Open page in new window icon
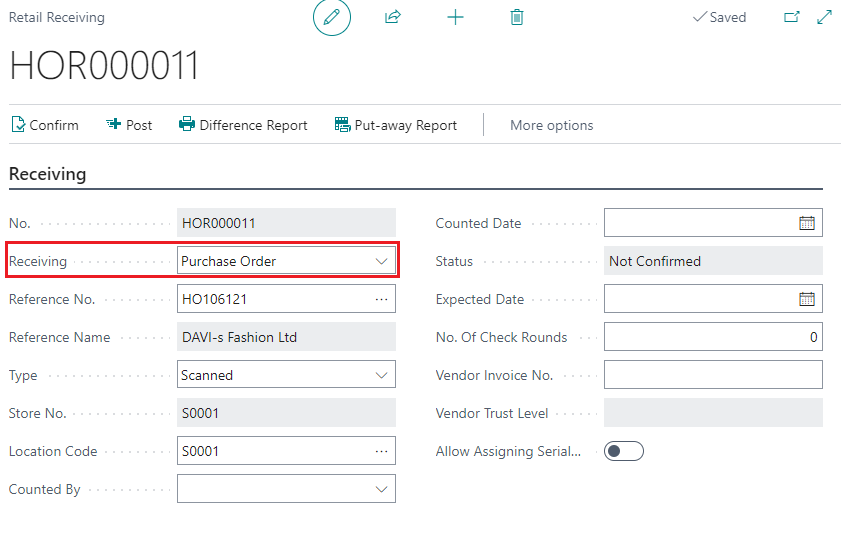The width and height of the screenshot is (854, 535). (x=792, y=17)
